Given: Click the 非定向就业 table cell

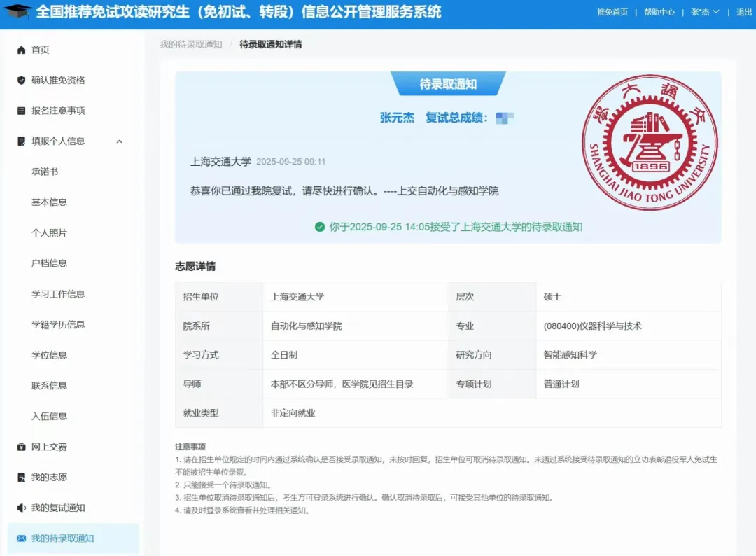Looking at the screenshot, I should click(492, 412).
